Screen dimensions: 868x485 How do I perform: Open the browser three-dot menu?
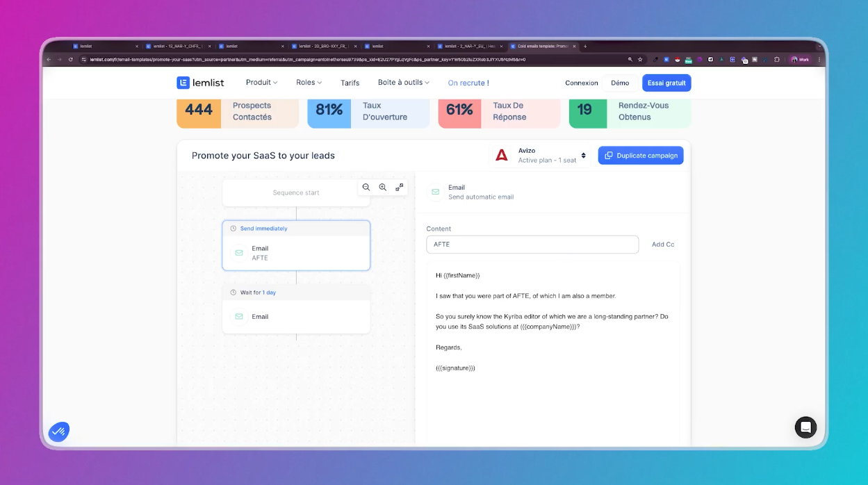coord(821,60)
